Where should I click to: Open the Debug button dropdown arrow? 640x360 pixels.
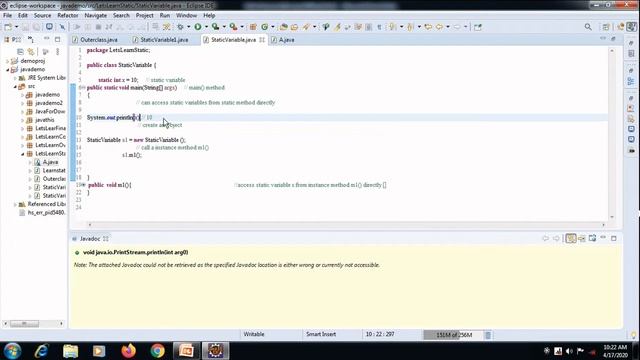point(189,27)
